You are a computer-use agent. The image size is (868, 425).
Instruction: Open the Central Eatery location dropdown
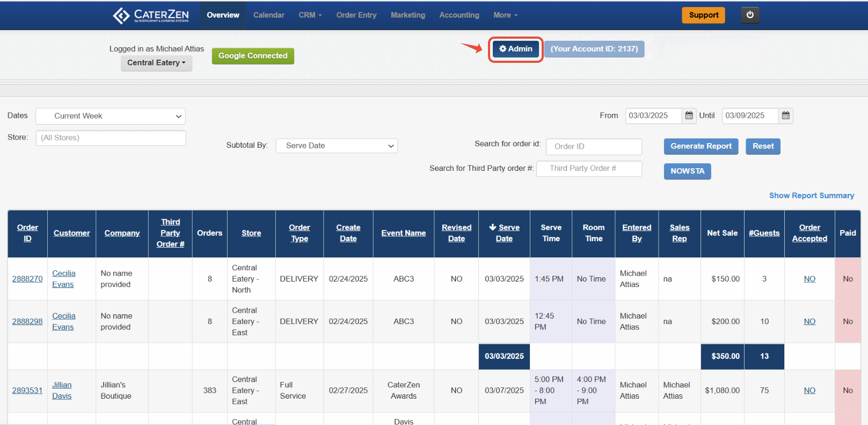click(156, 63)
